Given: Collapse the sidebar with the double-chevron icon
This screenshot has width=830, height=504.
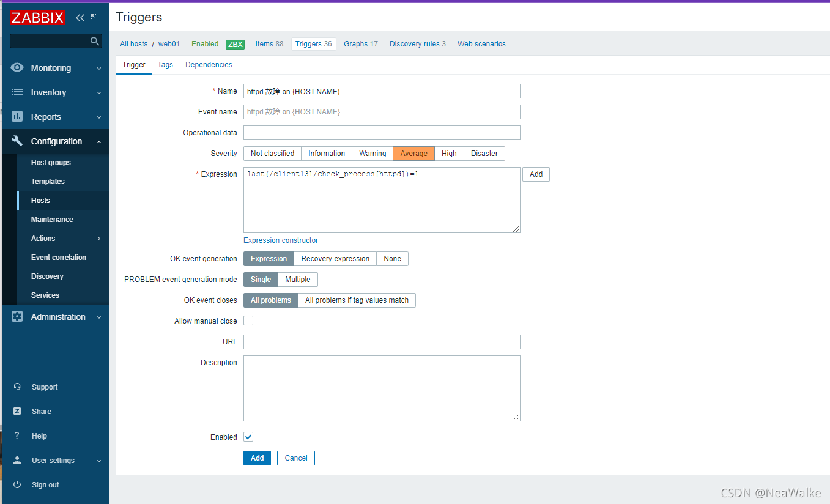Looking at the screenshot, I should (x=80, y=18).
